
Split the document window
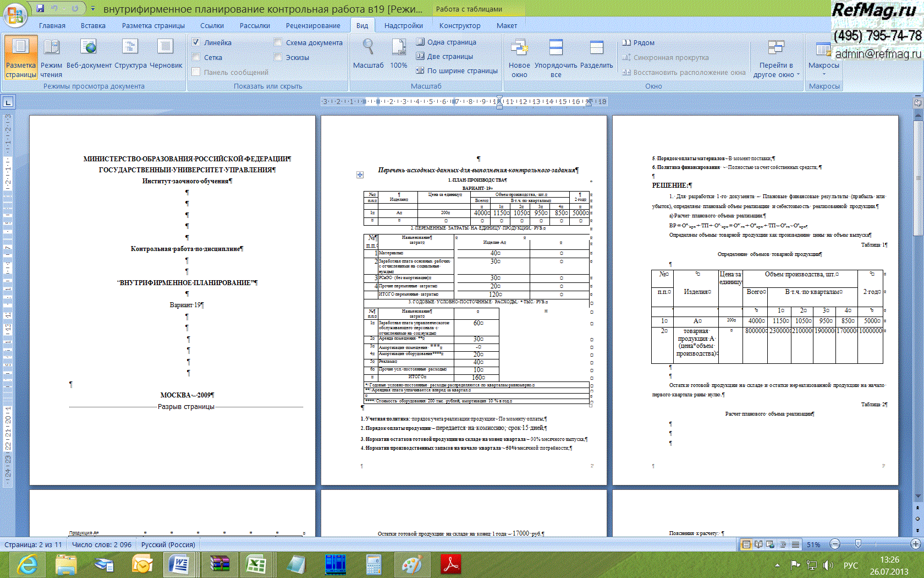pyautogui.click(x=596, y=57)
